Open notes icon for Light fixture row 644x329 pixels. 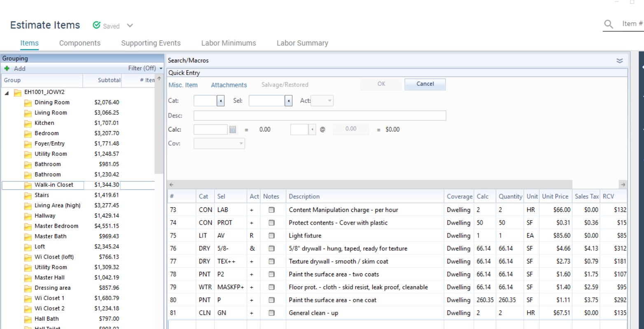tap(271, 235)
